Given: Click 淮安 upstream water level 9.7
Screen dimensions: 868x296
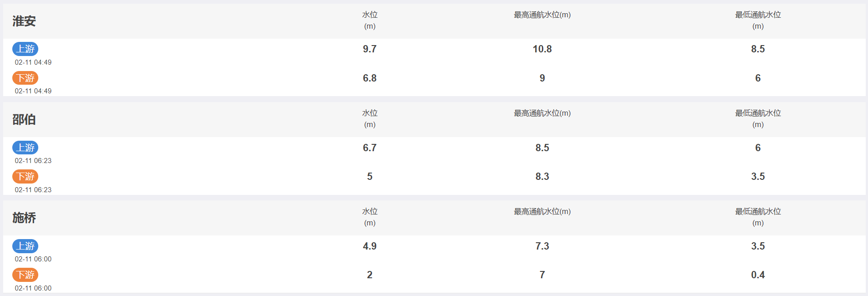Looking at the screenshot, I should tap(370, 49).
